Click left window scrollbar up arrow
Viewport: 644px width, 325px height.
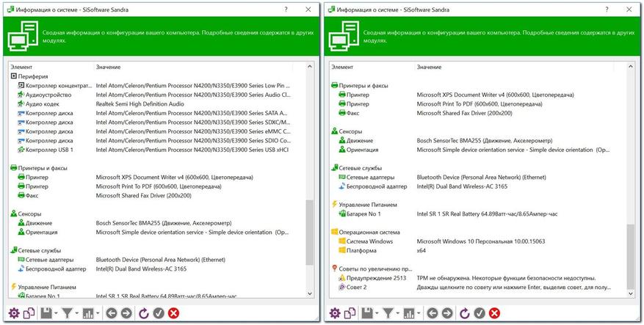tap(310, 67)
